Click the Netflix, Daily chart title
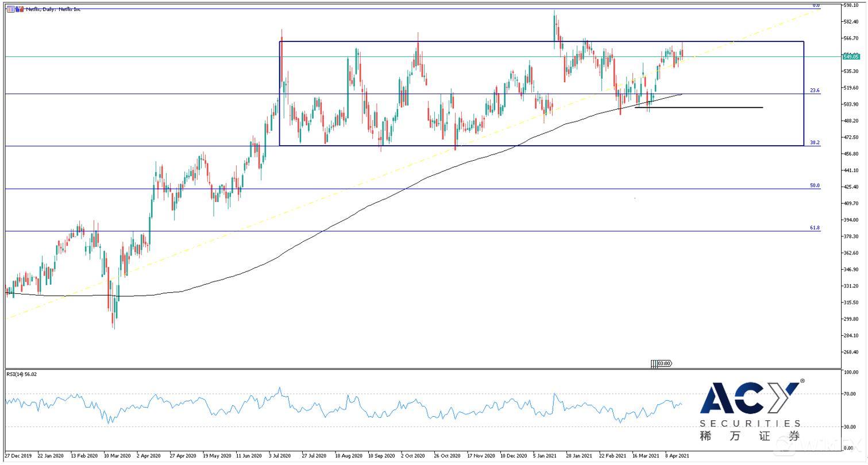868x465 pixels. coord(53,10)
